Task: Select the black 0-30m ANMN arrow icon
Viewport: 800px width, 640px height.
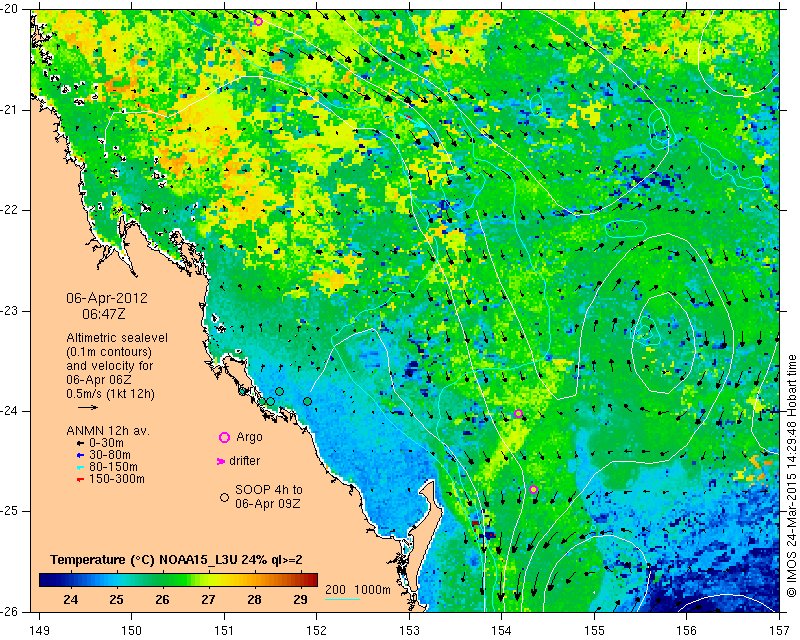Action: 80,444
